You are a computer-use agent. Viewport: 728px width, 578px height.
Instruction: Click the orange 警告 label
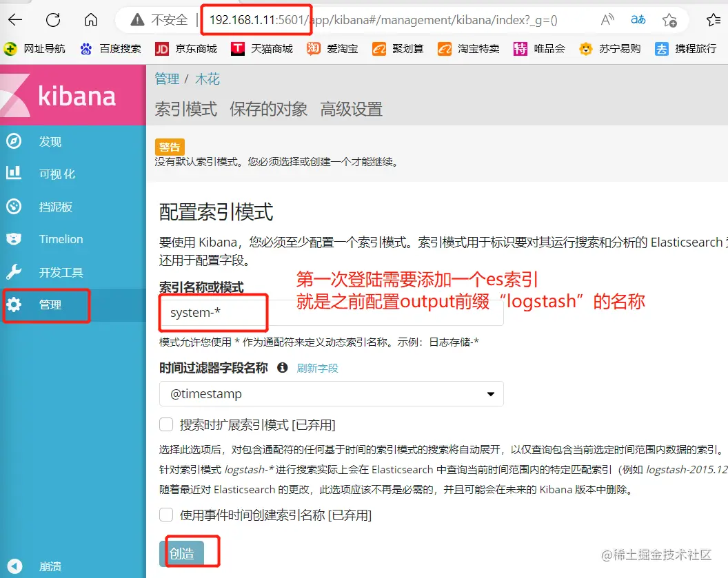pos(170,147)
